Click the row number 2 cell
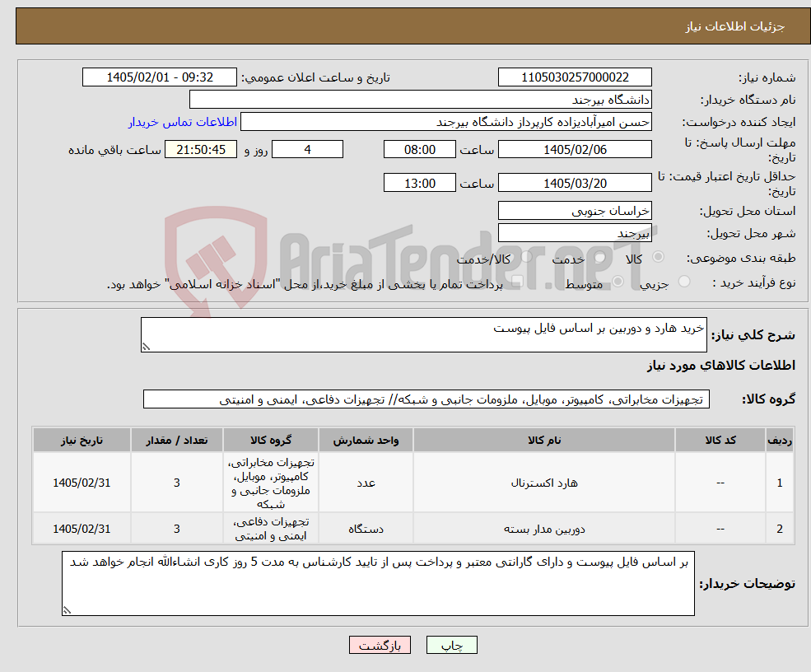The height and width of the screenshot is (672, 811). [x=780, y=529]
